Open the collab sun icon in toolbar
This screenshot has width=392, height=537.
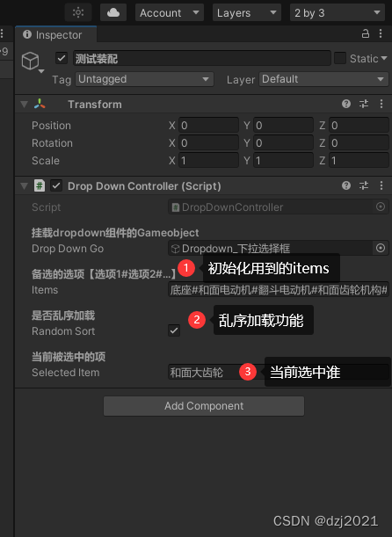coord(78,12)
